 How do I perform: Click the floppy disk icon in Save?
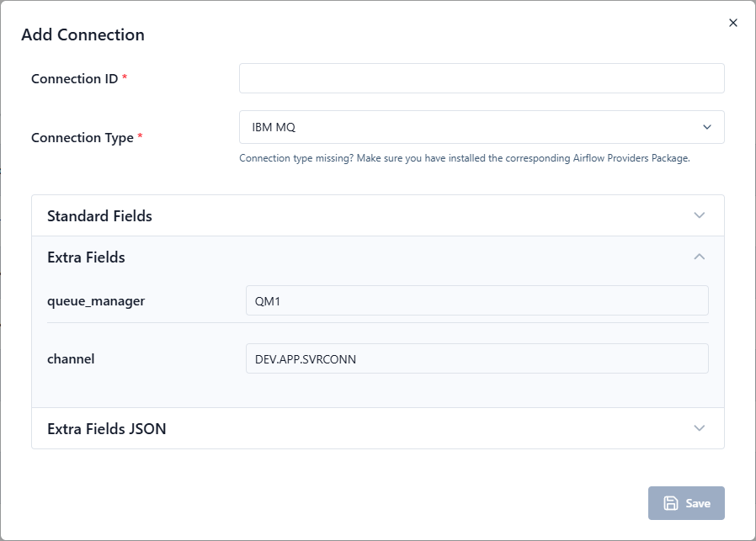pos(671,503)
